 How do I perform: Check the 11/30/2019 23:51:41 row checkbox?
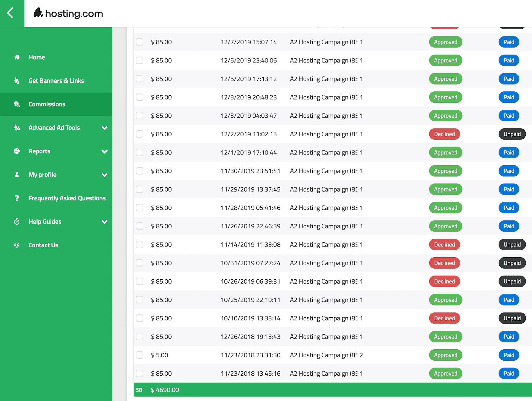[x=140, y=171]
